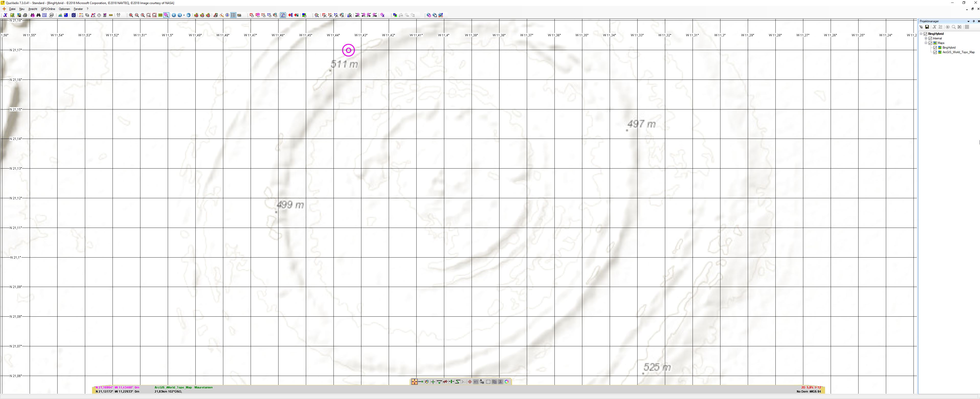Switch to the green 3D view button
Viewport: 980px width, 399px height.
coord(160,15)
